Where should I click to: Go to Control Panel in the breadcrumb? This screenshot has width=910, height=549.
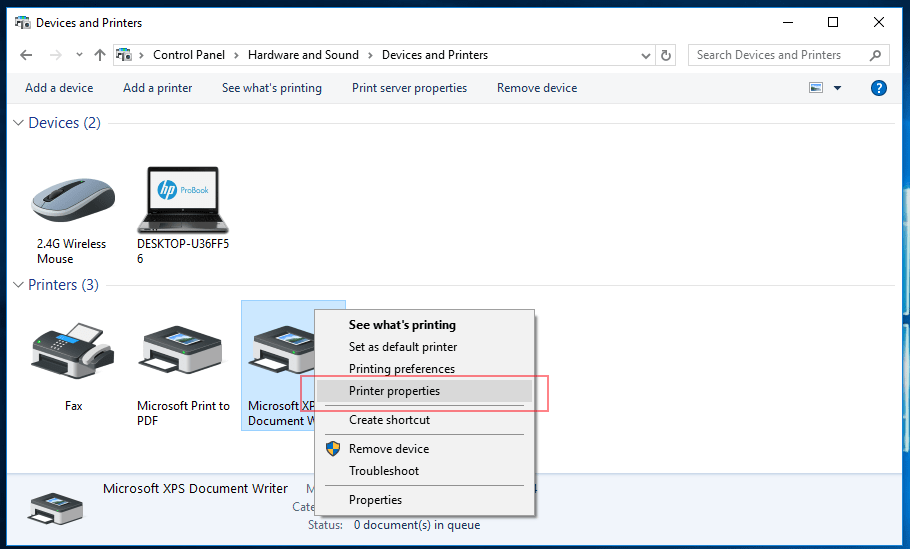(x=189, y=55)
